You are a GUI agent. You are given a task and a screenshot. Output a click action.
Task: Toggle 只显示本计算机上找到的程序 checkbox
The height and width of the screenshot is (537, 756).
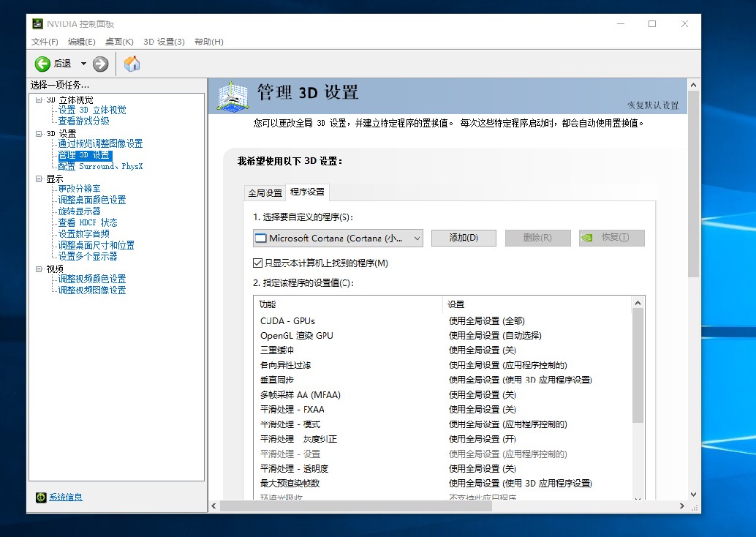point(257,263)
